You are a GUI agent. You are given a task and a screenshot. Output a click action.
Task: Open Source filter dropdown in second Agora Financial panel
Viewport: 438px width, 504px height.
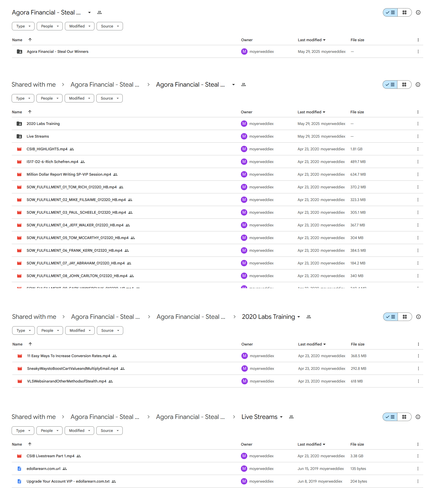click(x=109, y=98)
